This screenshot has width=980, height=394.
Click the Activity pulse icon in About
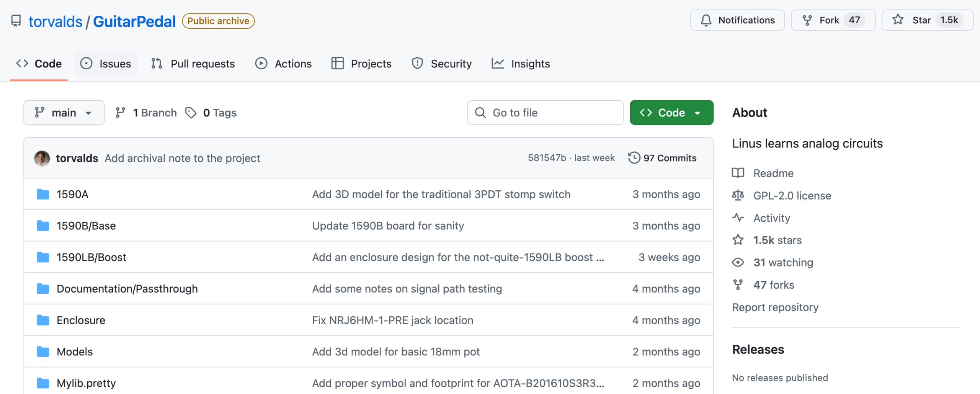tap(738, 217)
